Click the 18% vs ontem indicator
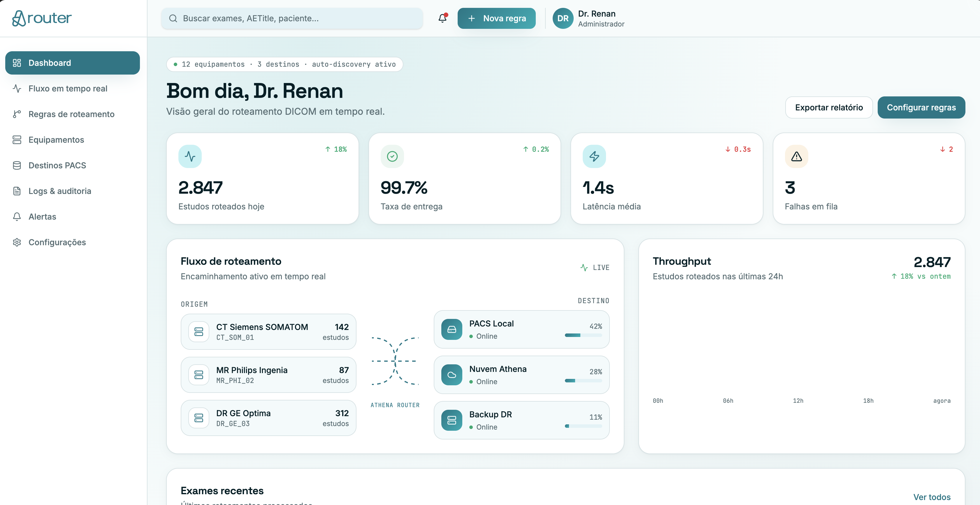The width and height of the screenshot is (980, 505). 921,276
